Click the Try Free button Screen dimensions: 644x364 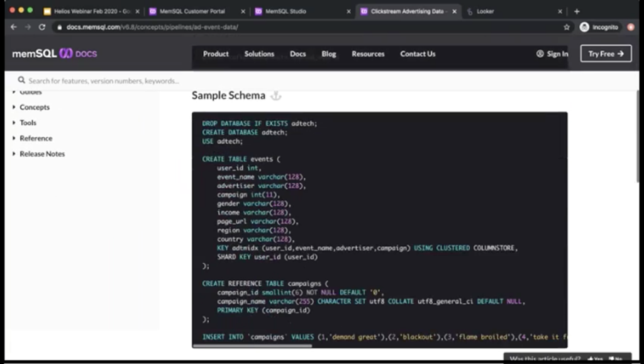click(606, 54)
